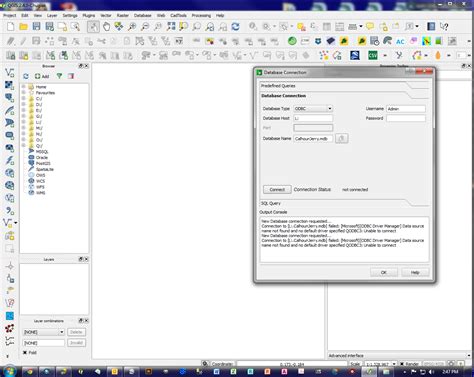Click the Save Project floppy icon
474x377 pixels.
click(36, 27)
